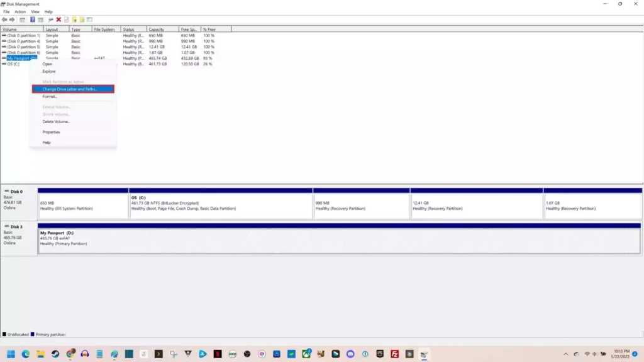Image resolution: width=644 pixels, height=362 pixels.
Task: Click the blue Help toolbar icon
Action: (x=33, y=19)
